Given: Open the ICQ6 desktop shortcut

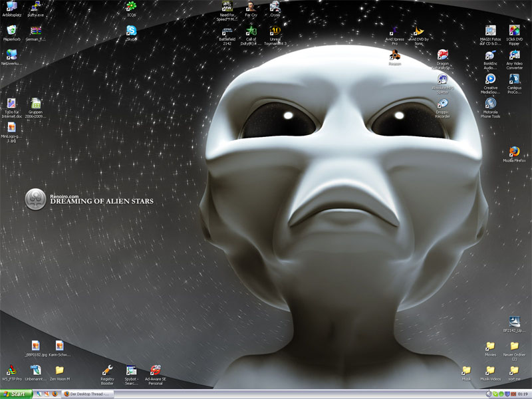Looking at the screenshot, I should [132, 7].
